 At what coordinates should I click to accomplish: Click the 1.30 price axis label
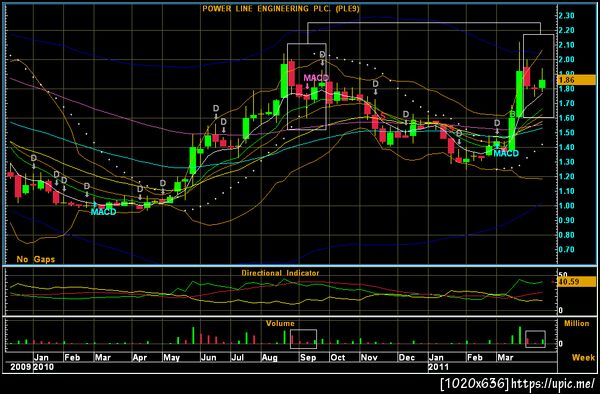pyautogui.click(x=566, y=162)
